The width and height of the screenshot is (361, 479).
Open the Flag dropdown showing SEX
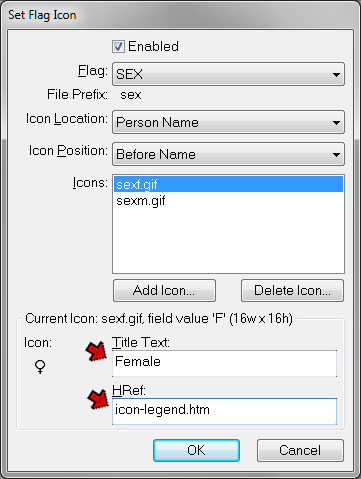click(x=228, y=74)
